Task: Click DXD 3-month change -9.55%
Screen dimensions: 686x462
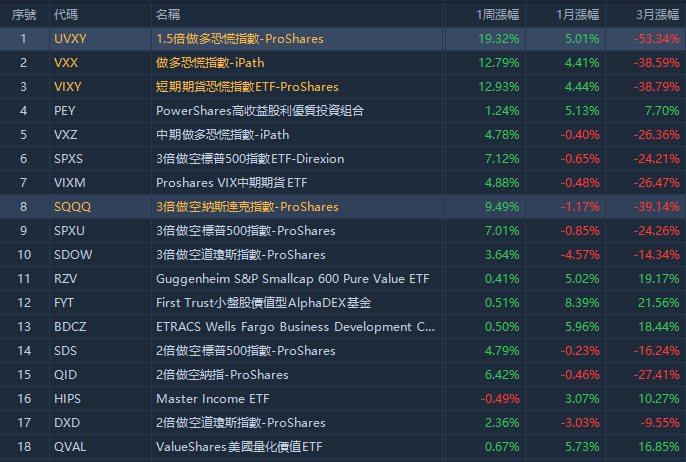Action: 660,424
